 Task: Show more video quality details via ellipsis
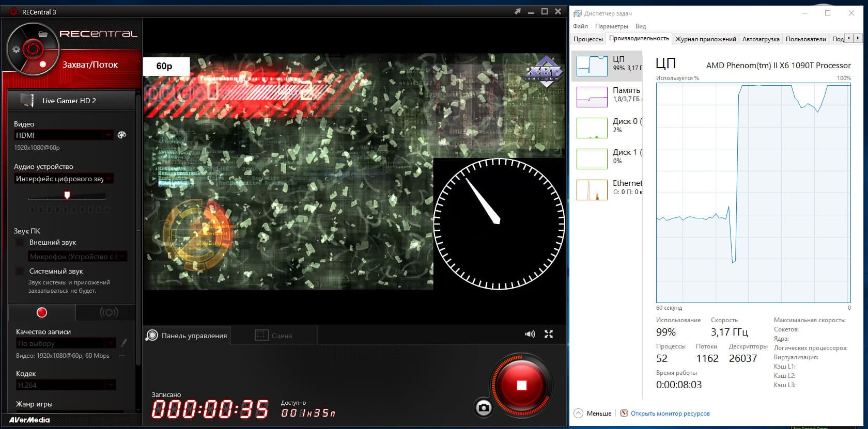(122, 356)
